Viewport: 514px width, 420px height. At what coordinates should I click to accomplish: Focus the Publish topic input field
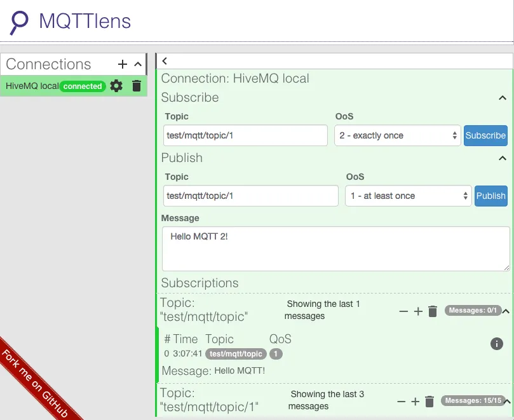[251, 196]
